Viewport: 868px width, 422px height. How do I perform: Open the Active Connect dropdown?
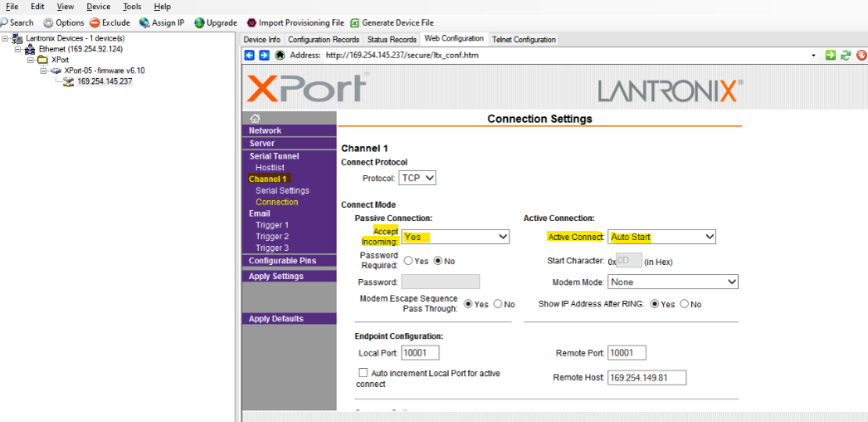[661, 237]
